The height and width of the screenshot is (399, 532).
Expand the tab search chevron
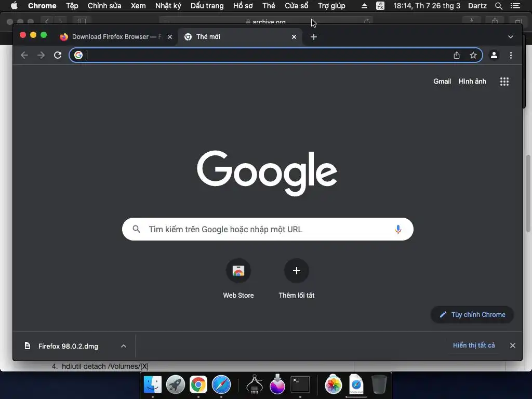[511, 37]
